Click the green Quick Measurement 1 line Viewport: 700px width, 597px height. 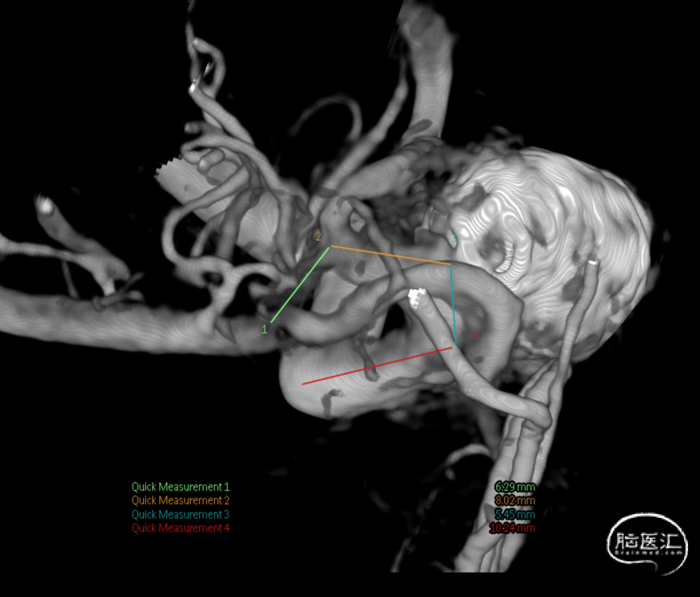click(x=300, y=285)
